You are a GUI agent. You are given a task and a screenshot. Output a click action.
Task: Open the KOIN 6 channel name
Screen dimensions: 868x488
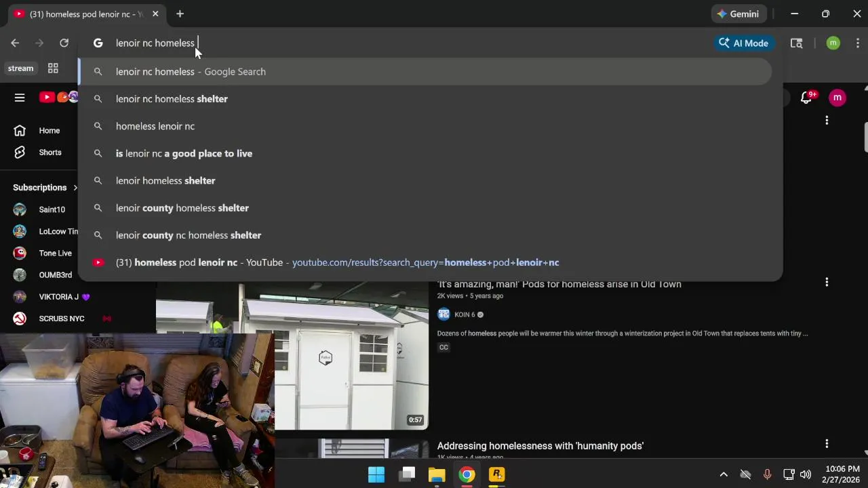pos(465,314)
